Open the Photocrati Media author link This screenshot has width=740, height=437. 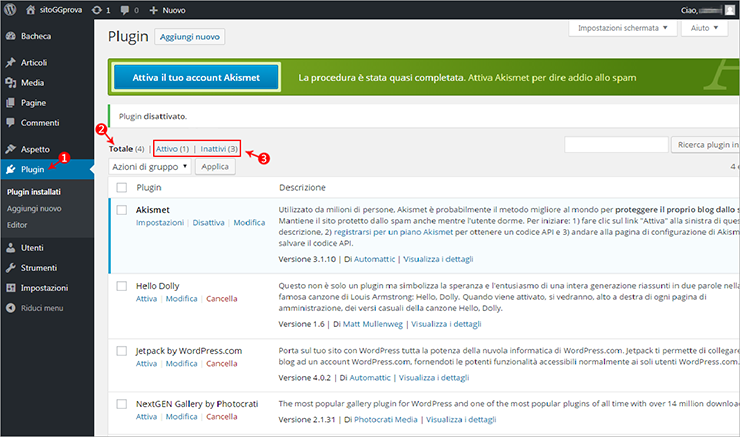click(386, 420)
